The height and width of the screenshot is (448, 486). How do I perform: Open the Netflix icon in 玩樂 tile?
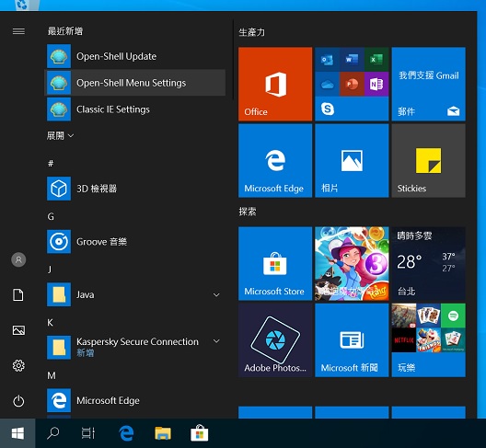(404, 339)
